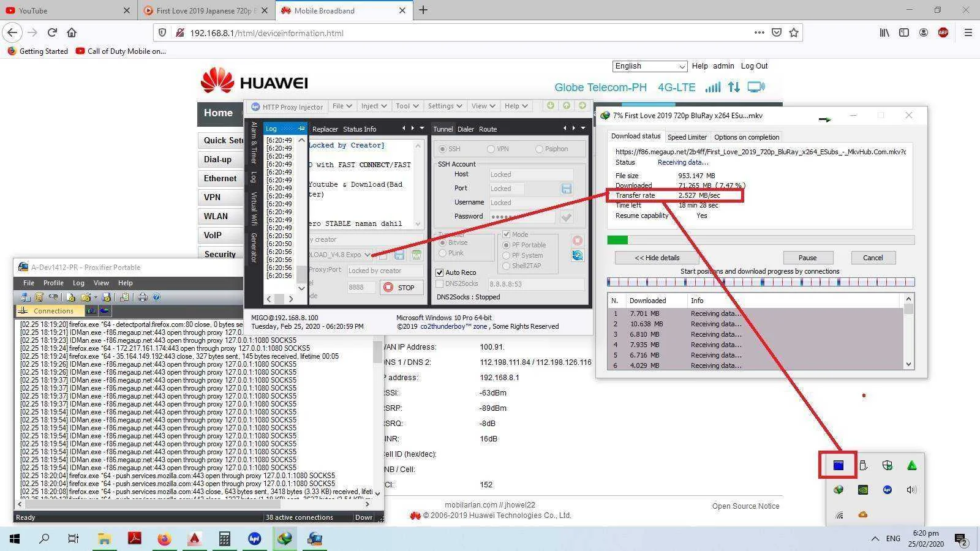The width and height of the screenshot is (980, 551).
Task: Open the NVIDIA tray icon
Action: (863, 490)
